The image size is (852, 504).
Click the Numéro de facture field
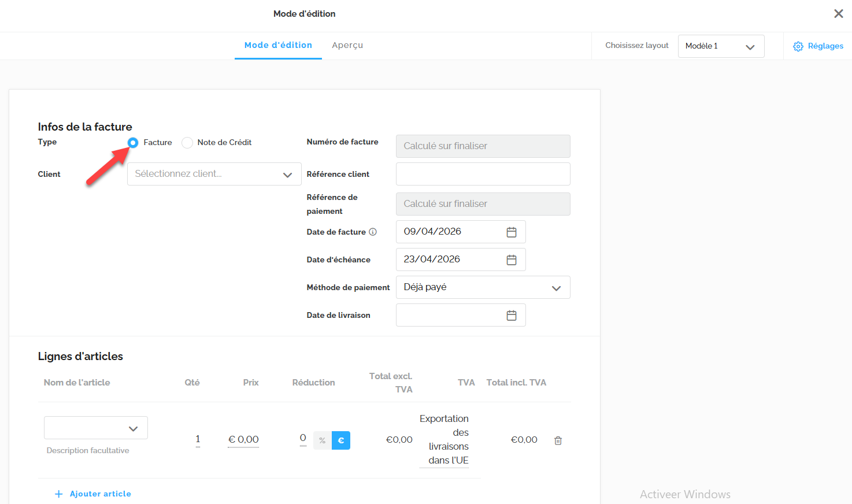point(483,146)
